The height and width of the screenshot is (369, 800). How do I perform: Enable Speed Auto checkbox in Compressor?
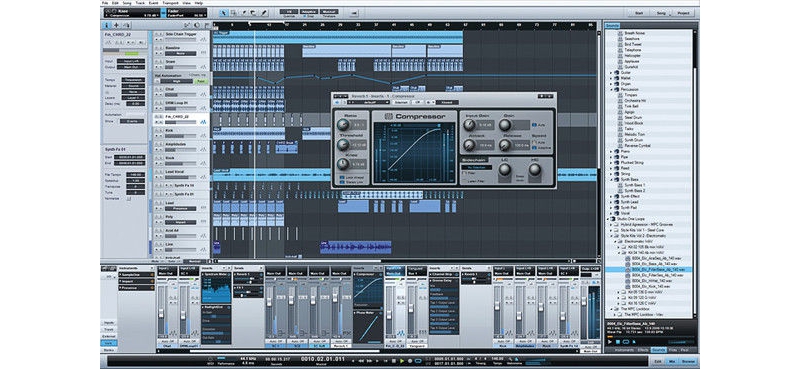tap(534, 142)
